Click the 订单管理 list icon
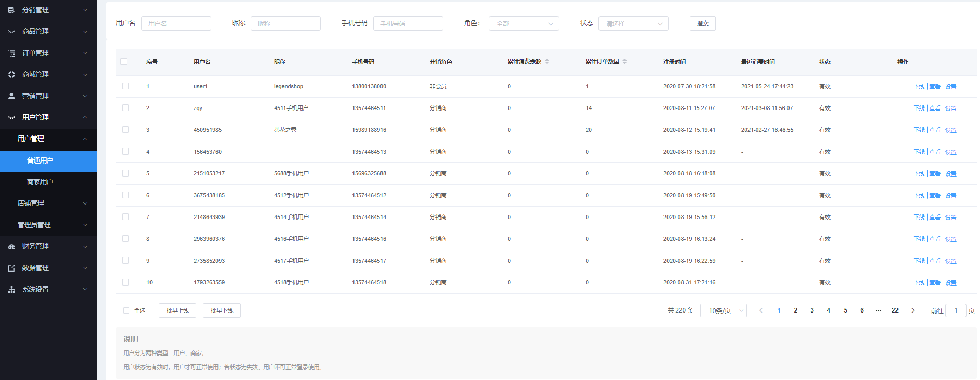This screenshot has width=980, height=380. (11, 53)
